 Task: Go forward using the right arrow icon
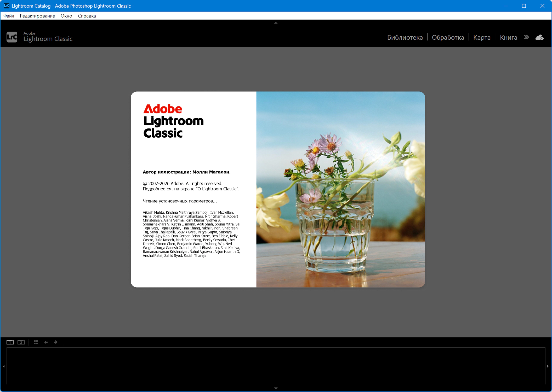[56, 342]
